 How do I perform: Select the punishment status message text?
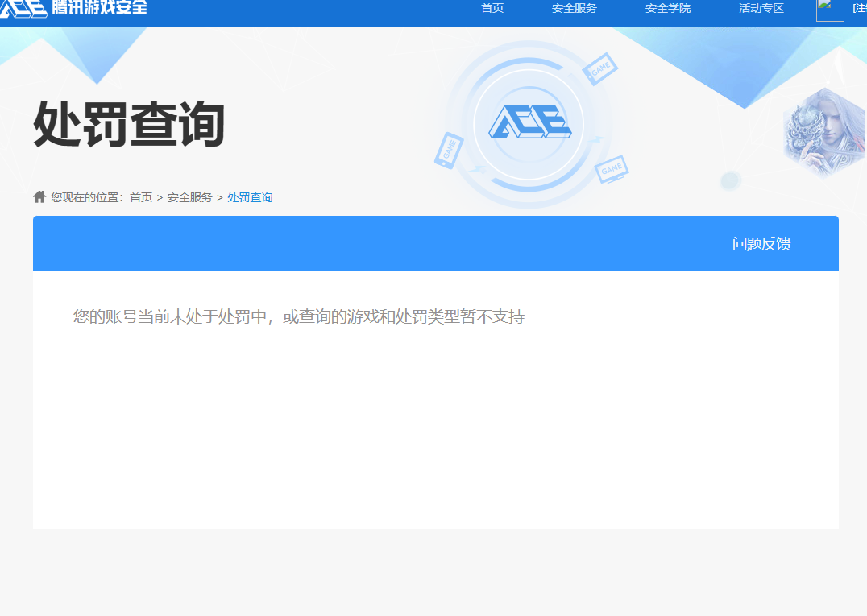(298, 317)
